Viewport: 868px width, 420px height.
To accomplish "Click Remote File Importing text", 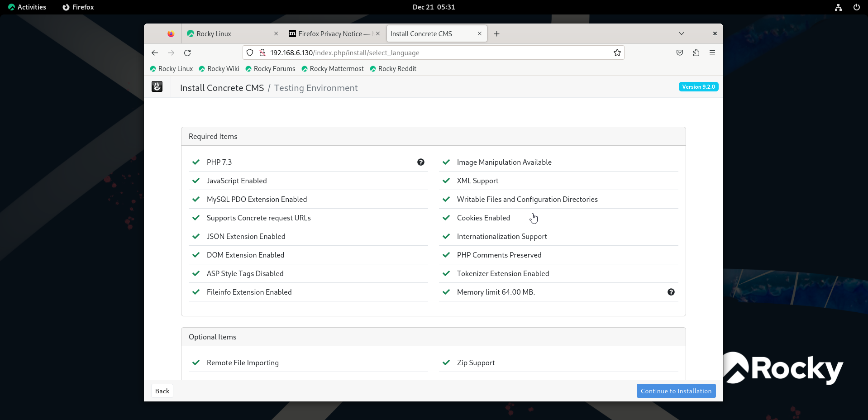I will (x=243, y=363).
